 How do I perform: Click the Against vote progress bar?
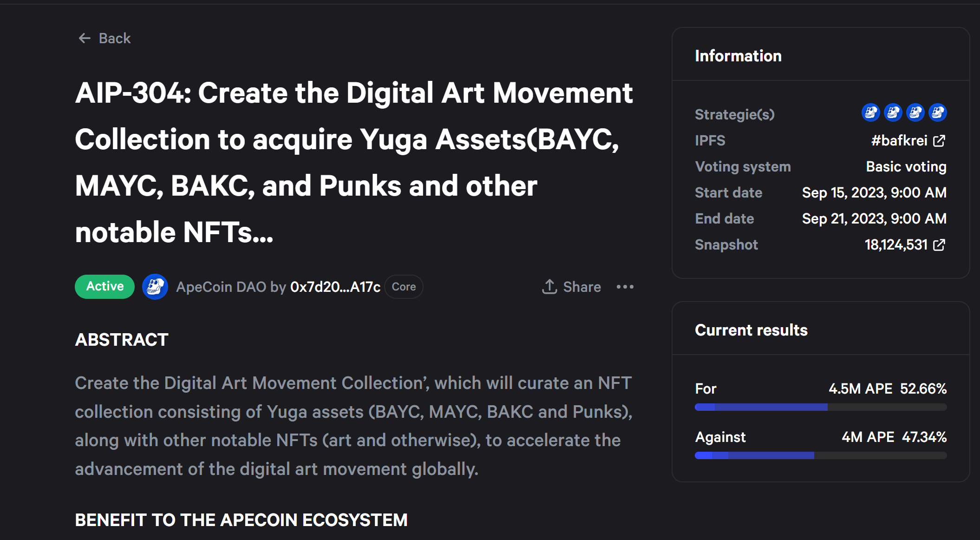click(820, 455)
